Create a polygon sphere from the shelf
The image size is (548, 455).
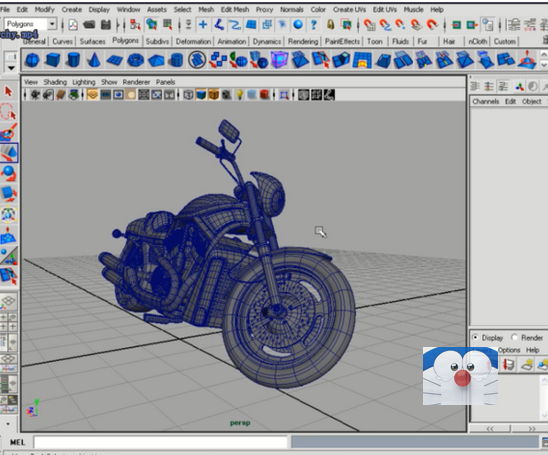32,60
